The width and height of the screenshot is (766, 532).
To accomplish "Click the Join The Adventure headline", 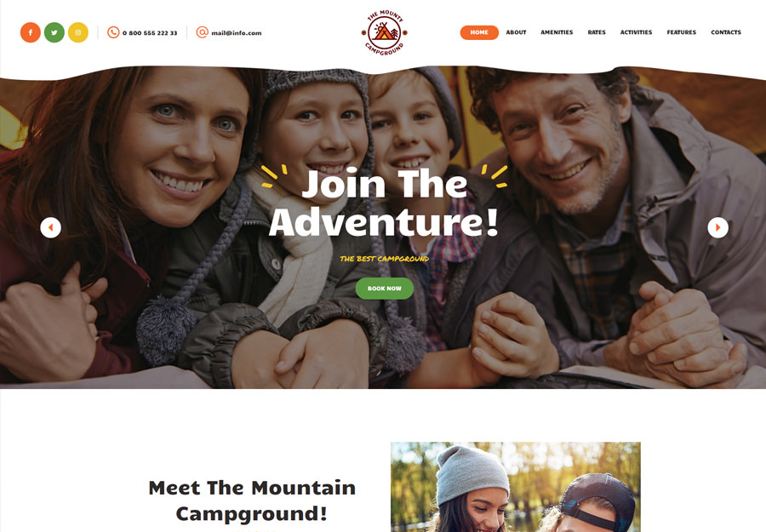I will [x=384, y=203].
